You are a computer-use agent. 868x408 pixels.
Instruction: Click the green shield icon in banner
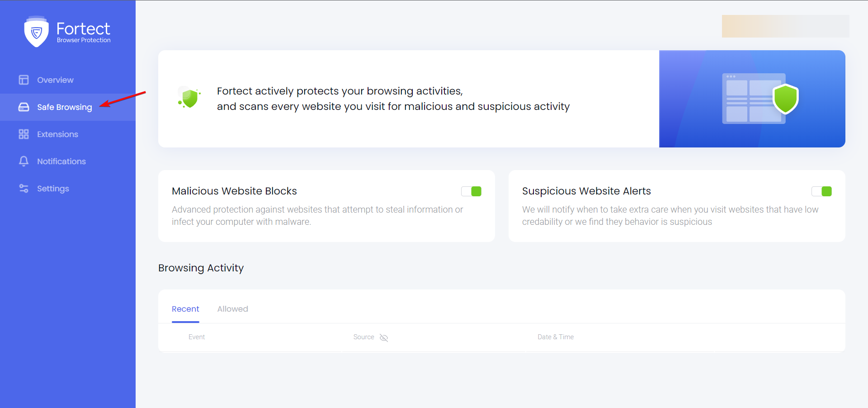(190, 98)
